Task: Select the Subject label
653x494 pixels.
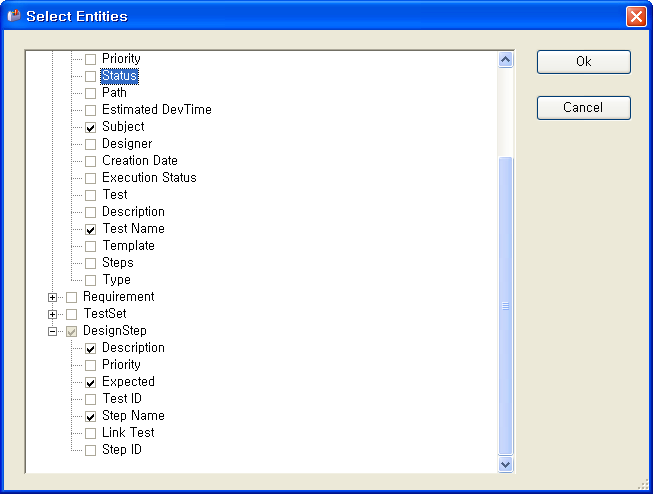Action: pyautogui.click(x=123, y=127)
